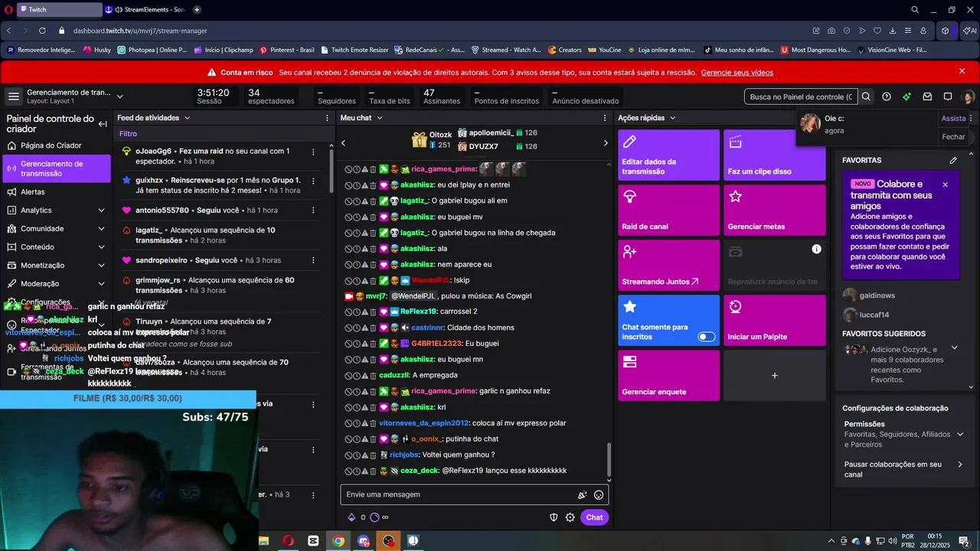Expand the Favoritos sugeridos collaborators entry
This screenshot has height=551, width=980.
954,348
